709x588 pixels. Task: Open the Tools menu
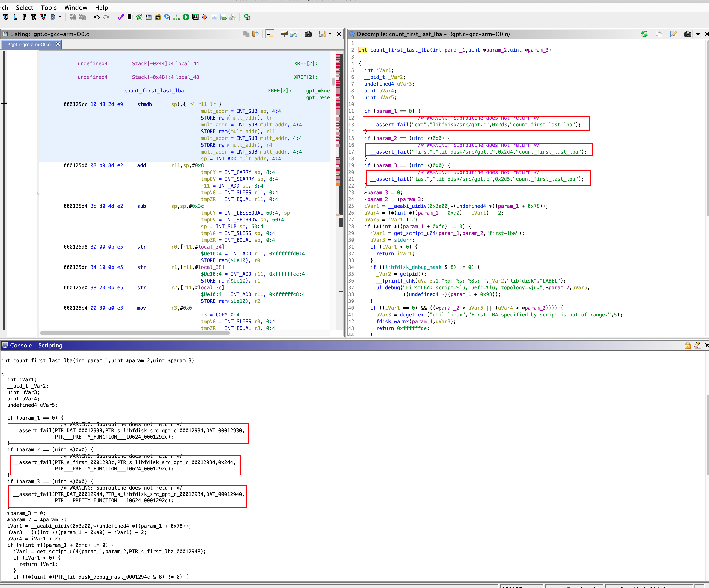[49, 7]
